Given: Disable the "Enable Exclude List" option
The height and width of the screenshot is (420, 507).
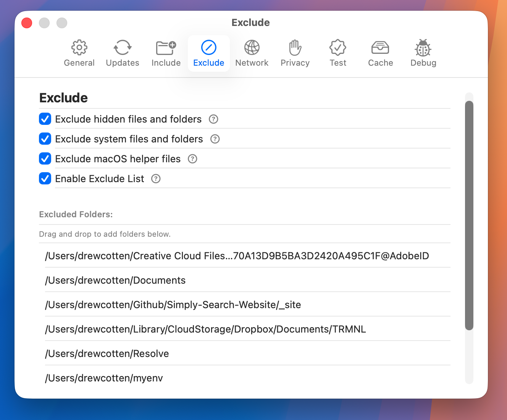Looking at the screenshot, I should 45,178.
